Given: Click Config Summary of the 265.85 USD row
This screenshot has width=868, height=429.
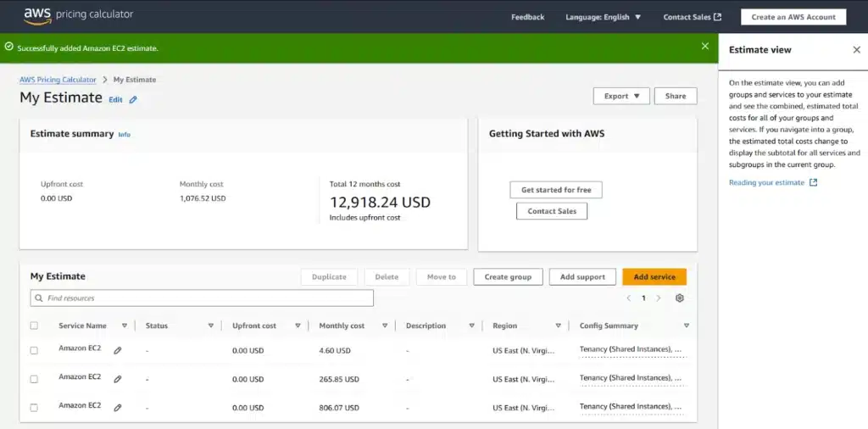Looking at the screenshot, I should [632, 379].
